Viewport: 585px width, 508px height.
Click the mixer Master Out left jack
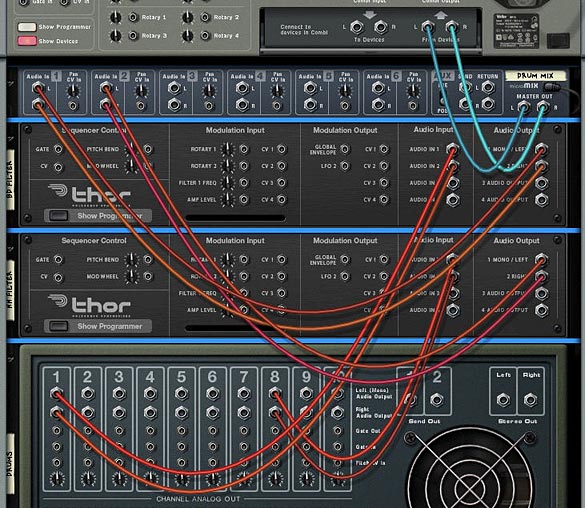[x=523, y=108]
